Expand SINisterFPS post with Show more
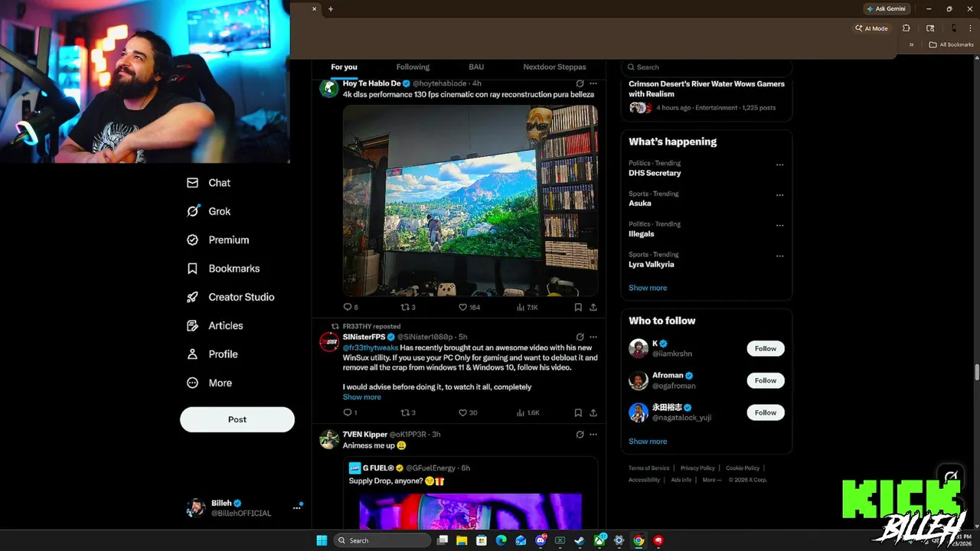 (x=361, y=397)
